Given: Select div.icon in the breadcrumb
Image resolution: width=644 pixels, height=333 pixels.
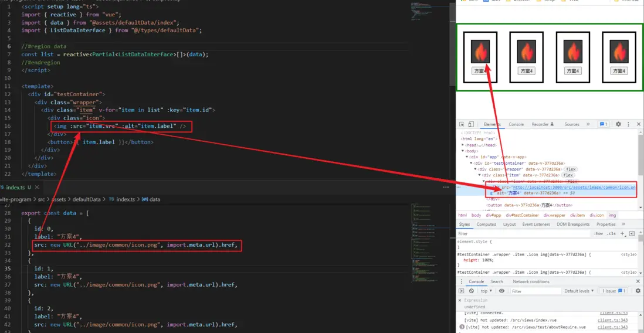Looking at the screenshot, I should point(596,215).
